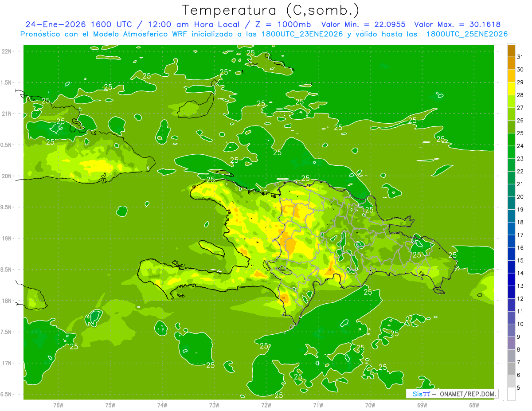
Task: Click the 21N latitude axis label
Action: click(7, 114)
